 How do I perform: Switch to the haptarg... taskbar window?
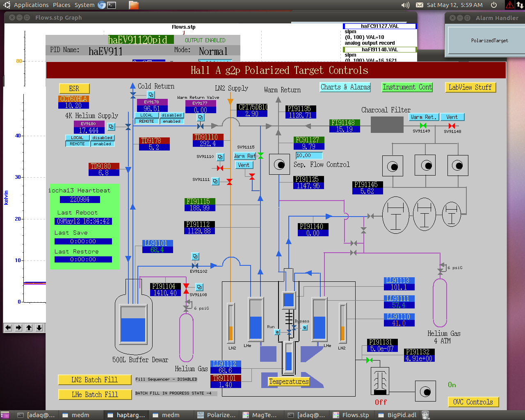click(x=126, y=415)
